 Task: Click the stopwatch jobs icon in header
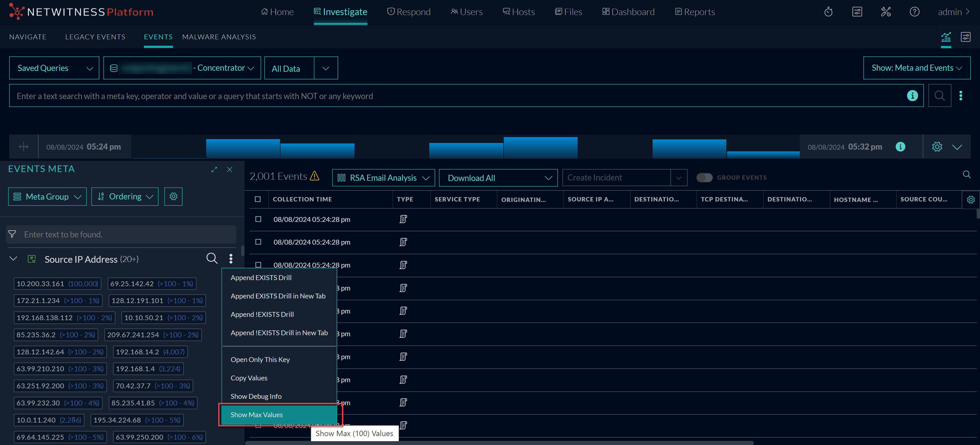828,12
